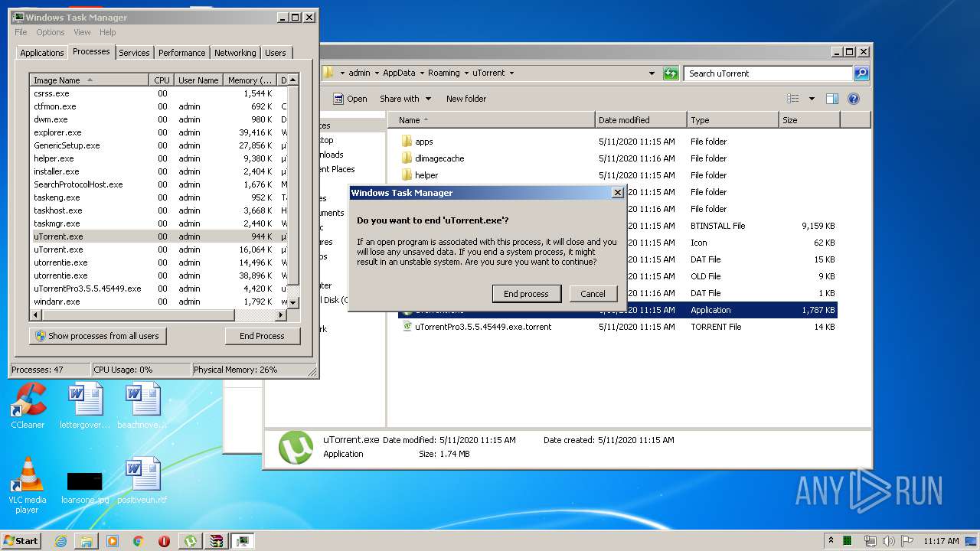
Task: Expand the AppData breadcrumb arrow
Action: (421, 73)
